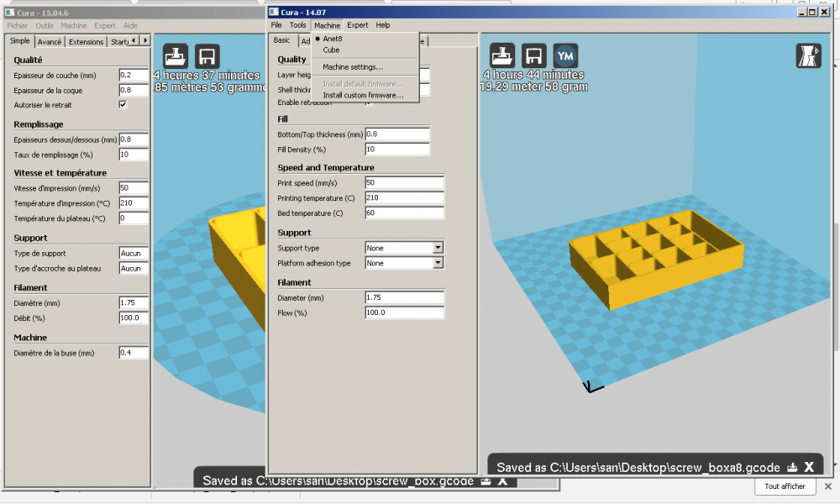Switch to the Avancé tab
The image size is (840, 504).
(50, 42)
